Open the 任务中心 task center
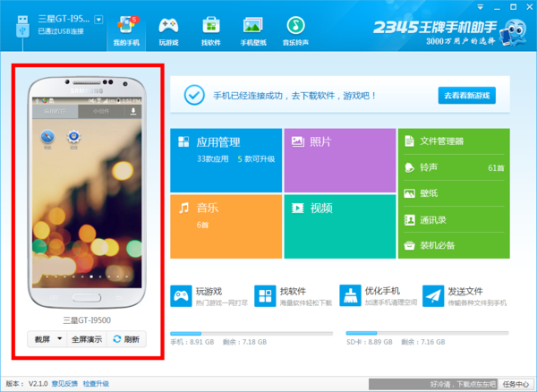537x392 pixels. [517, 384]
